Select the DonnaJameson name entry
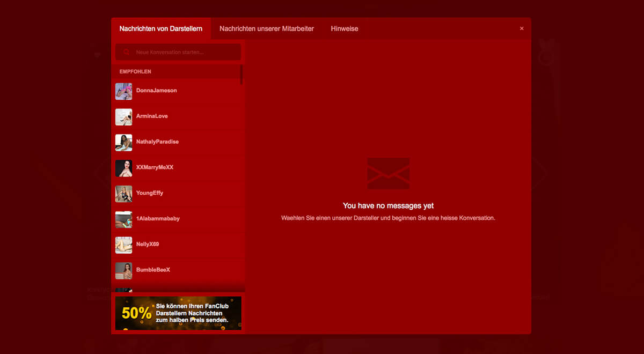 [156, 91]
